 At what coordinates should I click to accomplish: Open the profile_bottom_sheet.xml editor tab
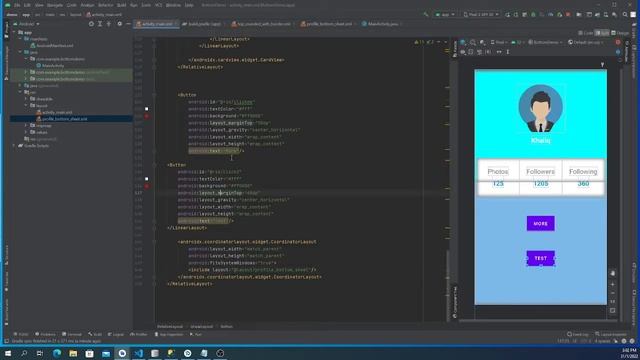328,24
